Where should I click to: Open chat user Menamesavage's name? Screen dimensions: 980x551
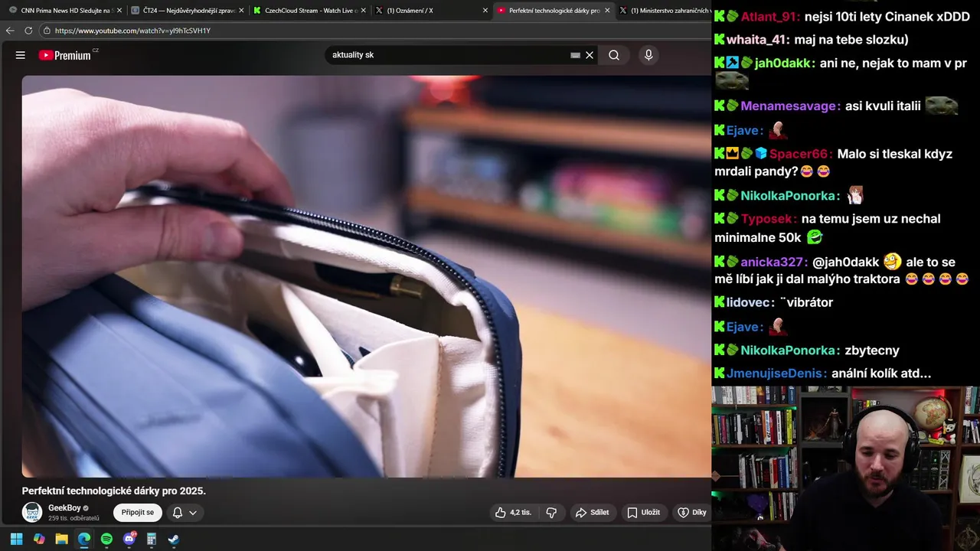tap(790, 106)
